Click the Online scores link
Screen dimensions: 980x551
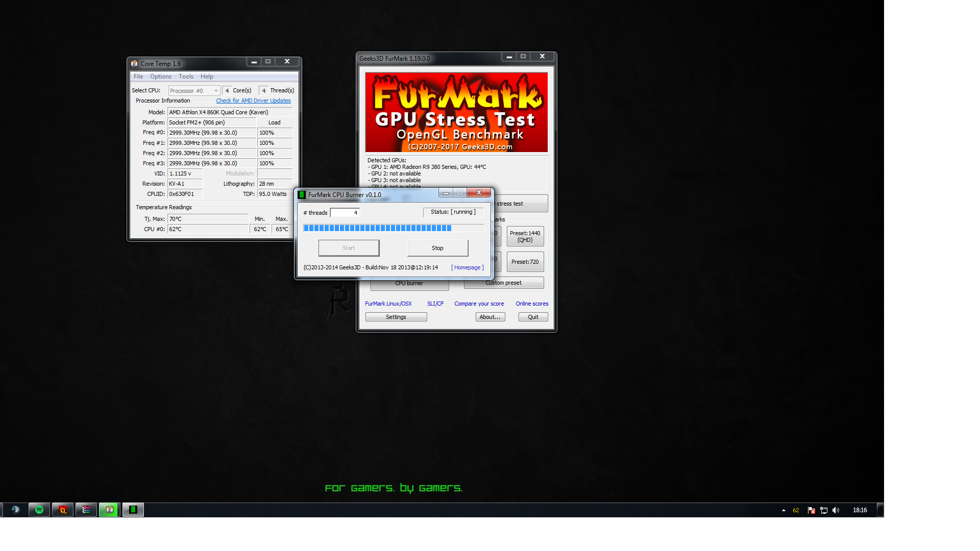tap(532, 304)
